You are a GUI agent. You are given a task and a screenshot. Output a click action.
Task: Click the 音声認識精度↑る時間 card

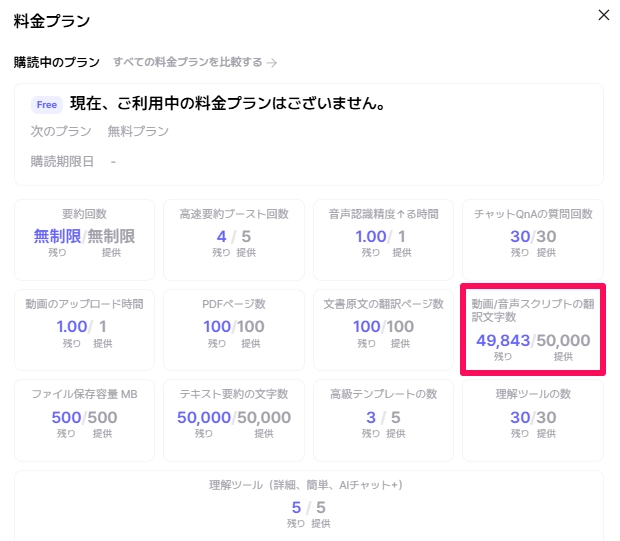(x=382, y=239)
